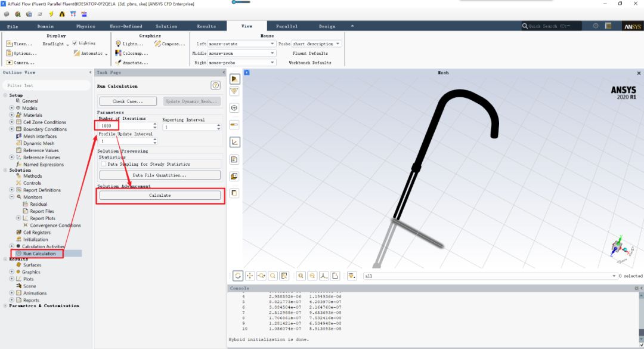
Task: Open the Headlight dropdown
Action: [x=55, y=44]
